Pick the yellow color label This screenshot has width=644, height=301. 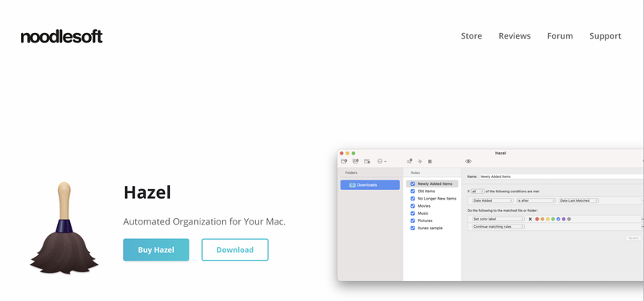click(547, 219)
